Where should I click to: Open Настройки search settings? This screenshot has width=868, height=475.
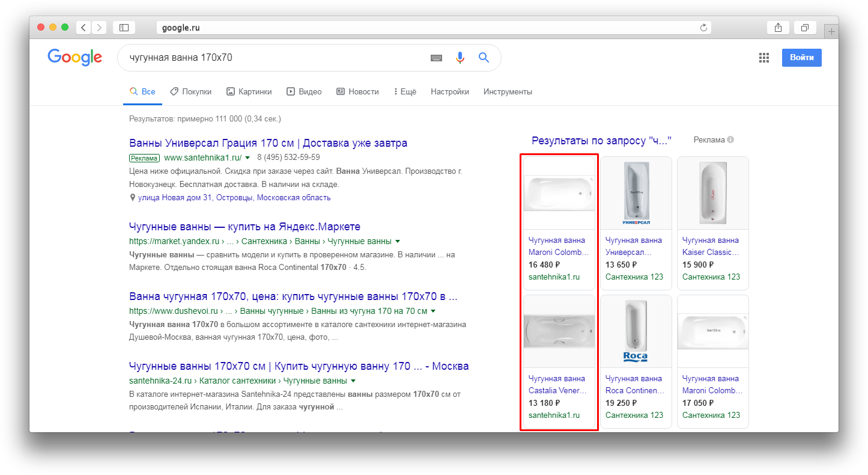click(x=450, y=91)
